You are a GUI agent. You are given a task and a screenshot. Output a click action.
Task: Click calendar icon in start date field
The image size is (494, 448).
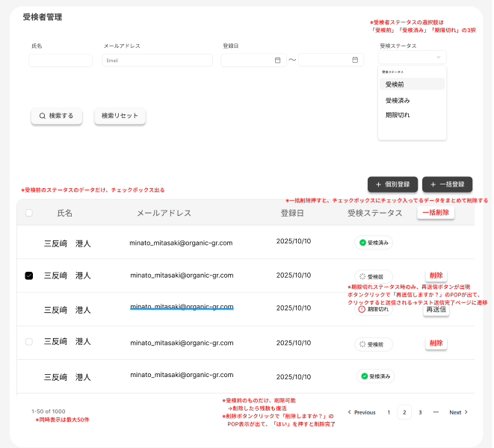(277, 60)
